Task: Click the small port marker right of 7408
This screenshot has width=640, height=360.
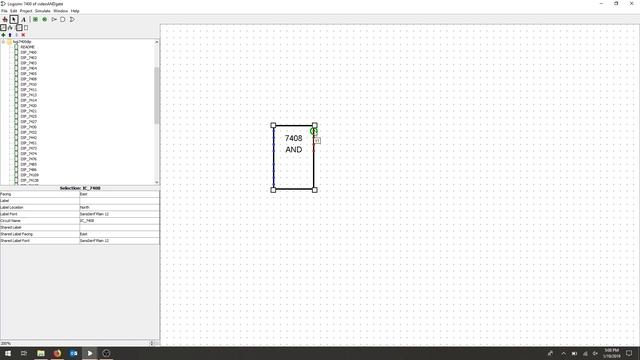Action: click(317, 140)
